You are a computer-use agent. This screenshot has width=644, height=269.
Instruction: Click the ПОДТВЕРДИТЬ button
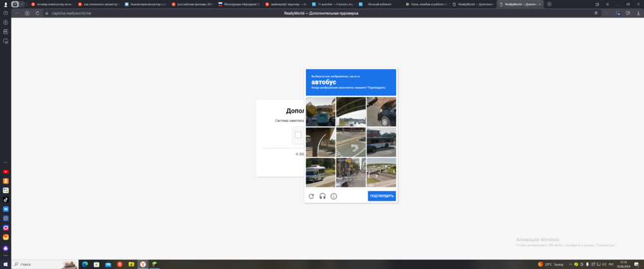[381, 196]
